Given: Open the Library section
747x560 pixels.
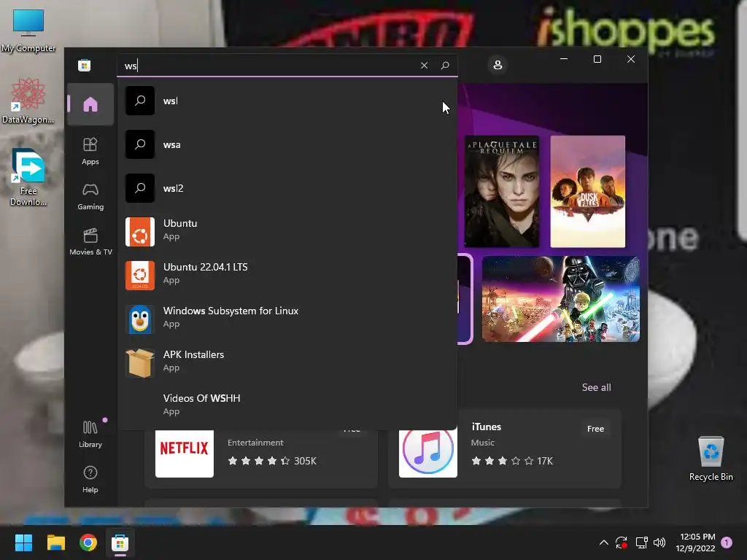Looking at the screenshot, I should pos(90,434).
